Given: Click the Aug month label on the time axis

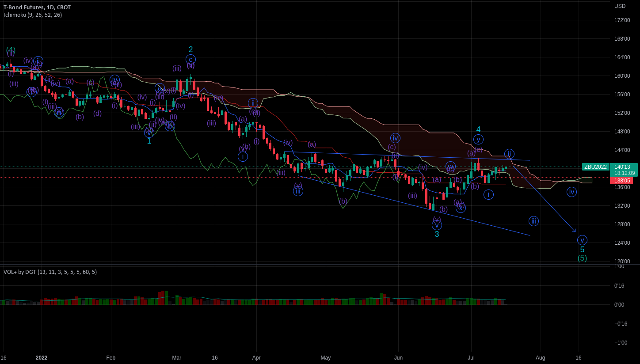Looking at the screenshot, I should 540,358.
